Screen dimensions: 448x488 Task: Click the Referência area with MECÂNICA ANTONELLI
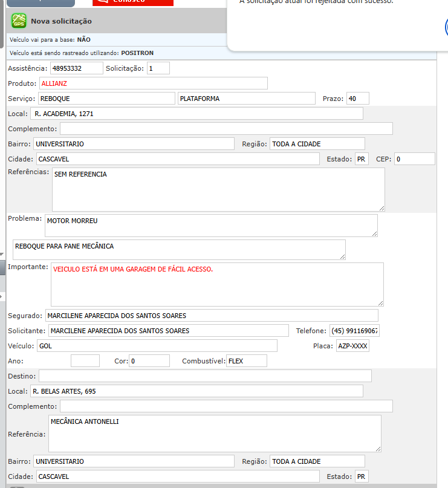pyautogui.click(x=214, y=434)
